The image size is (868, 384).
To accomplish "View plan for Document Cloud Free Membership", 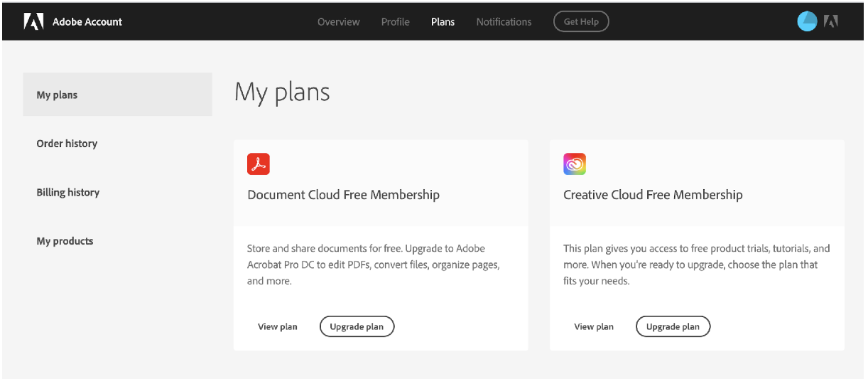I will tap(278, 327).
